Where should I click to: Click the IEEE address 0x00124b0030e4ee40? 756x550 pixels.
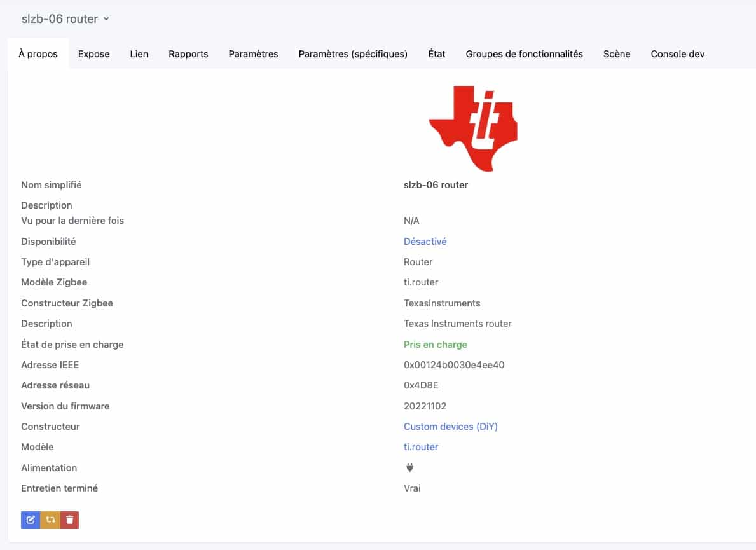click(454, 365)
